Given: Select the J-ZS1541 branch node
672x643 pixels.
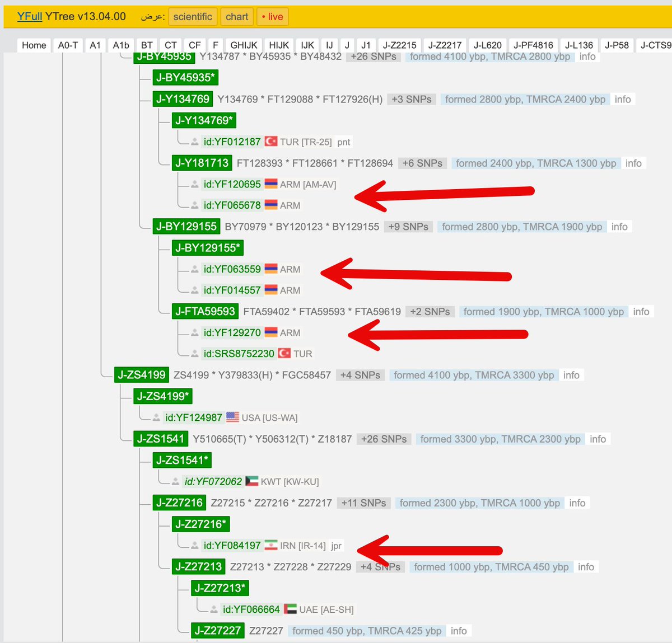Looking at the screenshot, I should pyautogui.click(x=161, y=439).
